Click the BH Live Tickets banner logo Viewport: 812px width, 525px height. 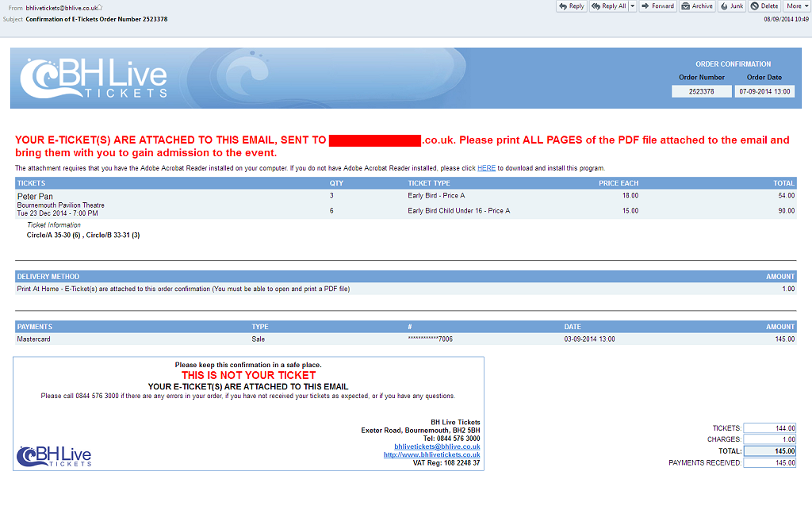coord(94,79)
